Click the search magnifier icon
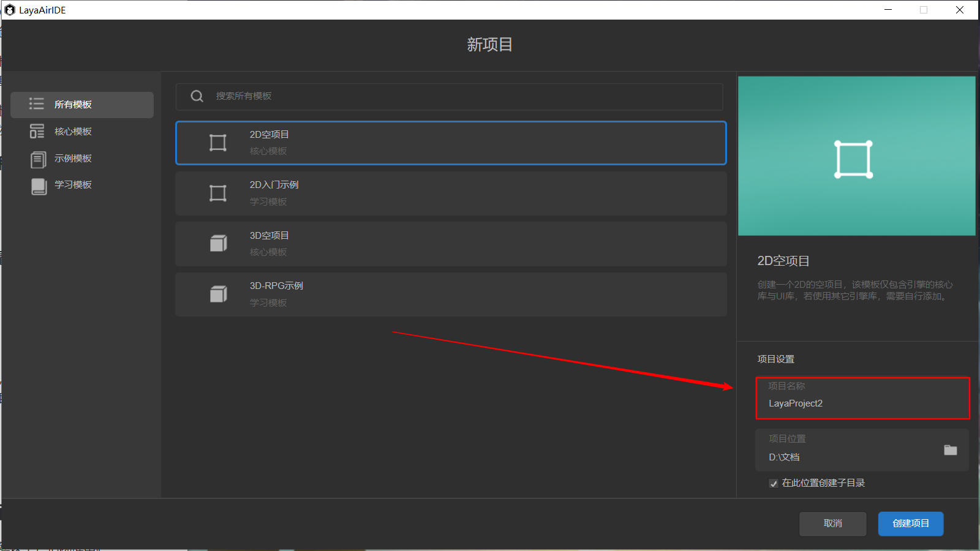Image resolution: width=980 pixels, height=551 pixels. pyautogui.click(x=197, y=96)
